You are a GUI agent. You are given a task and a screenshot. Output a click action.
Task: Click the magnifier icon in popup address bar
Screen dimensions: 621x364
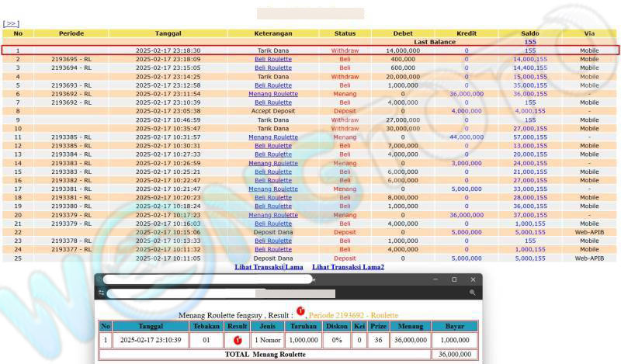472,293
